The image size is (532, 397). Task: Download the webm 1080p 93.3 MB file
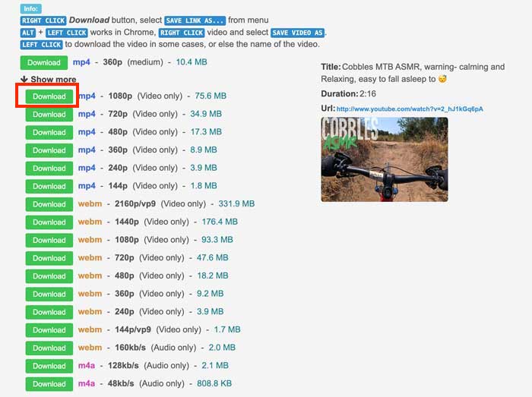point(49,241)
